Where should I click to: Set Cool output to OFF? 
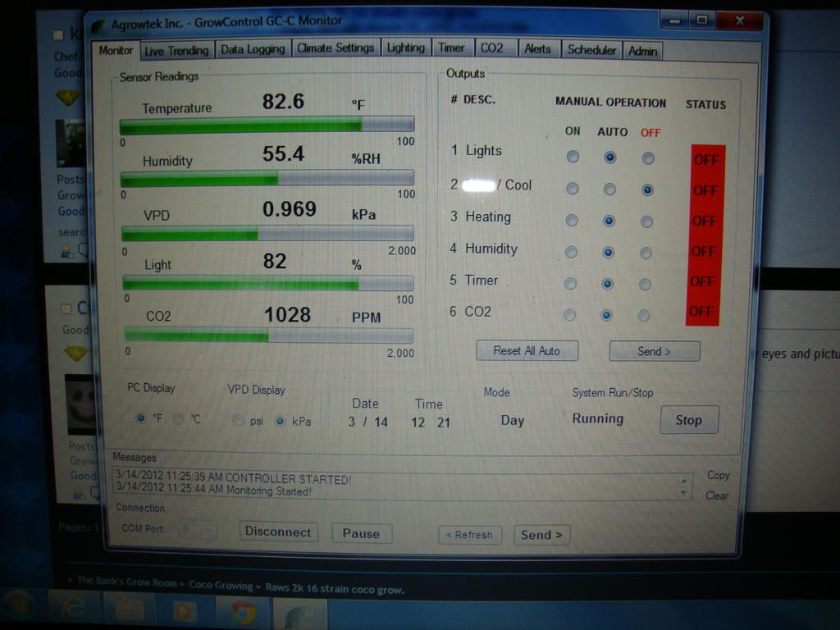pos(647,189)
